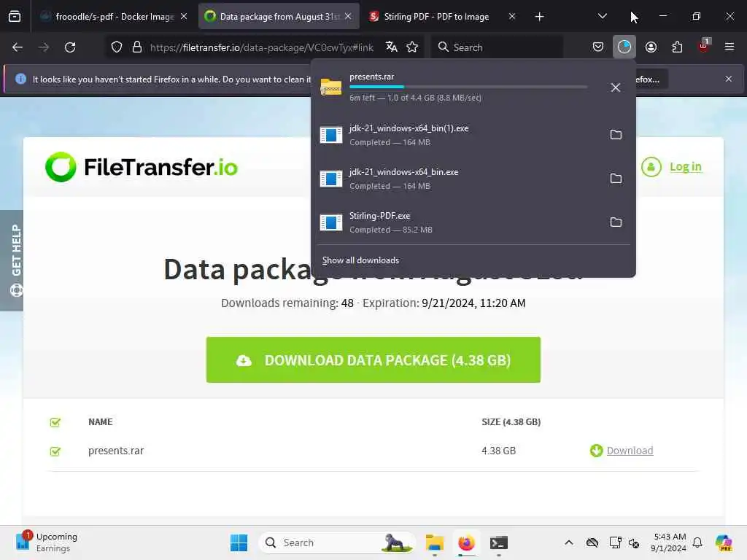Click the FileTransfer.io logo
Viewport: 747px width, 560px height.
(142, 167)
